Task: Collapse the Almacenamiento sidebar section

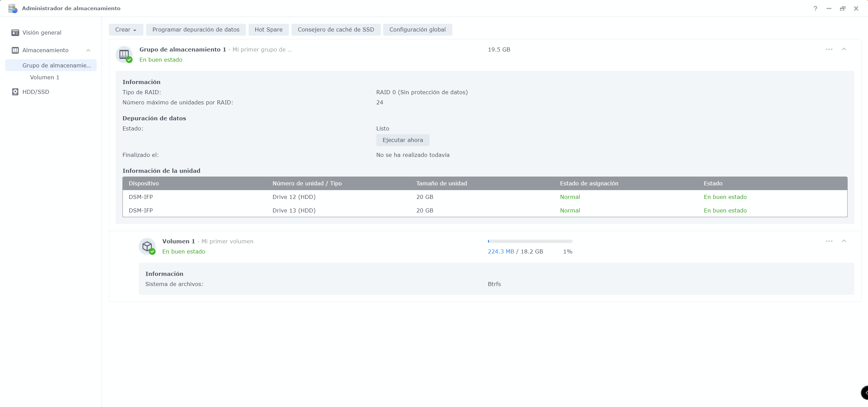Action: coord(88,50)
